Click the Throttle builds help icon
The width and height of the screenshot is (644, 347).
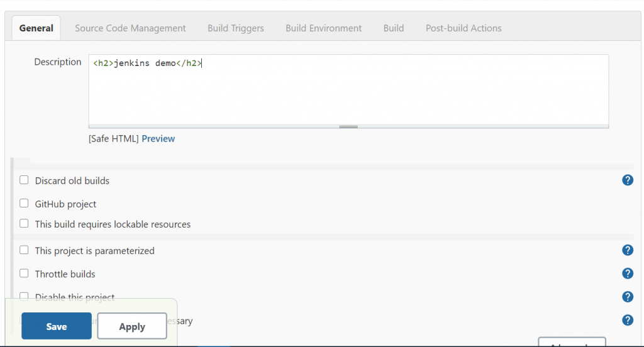coord(627,273)
